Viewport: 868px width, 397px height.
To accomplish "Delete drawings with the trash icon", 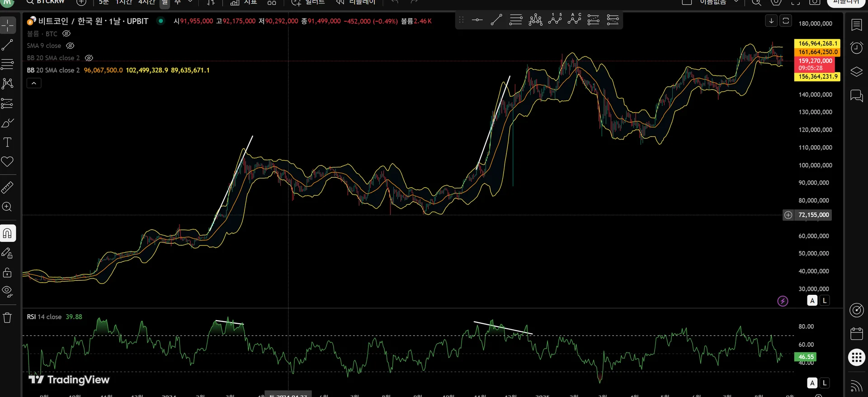I will coord(8,318).
